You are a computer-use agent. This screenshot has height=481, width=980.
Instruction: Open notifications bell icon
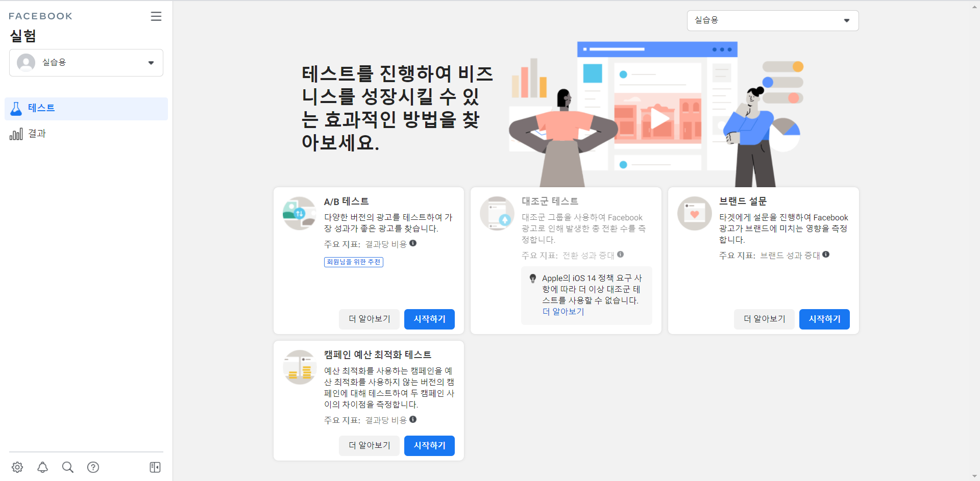point(43,467)
